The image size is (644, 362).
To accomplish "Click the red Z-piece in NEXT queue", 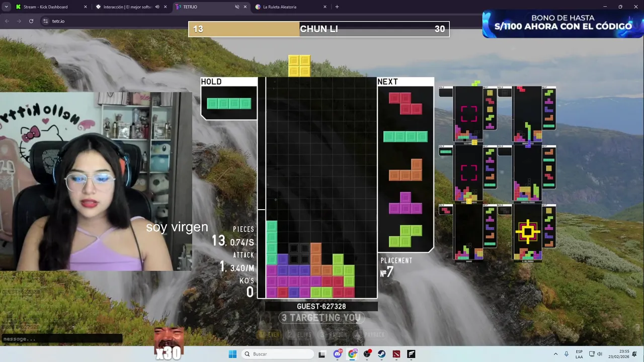I will pos(405,103).
